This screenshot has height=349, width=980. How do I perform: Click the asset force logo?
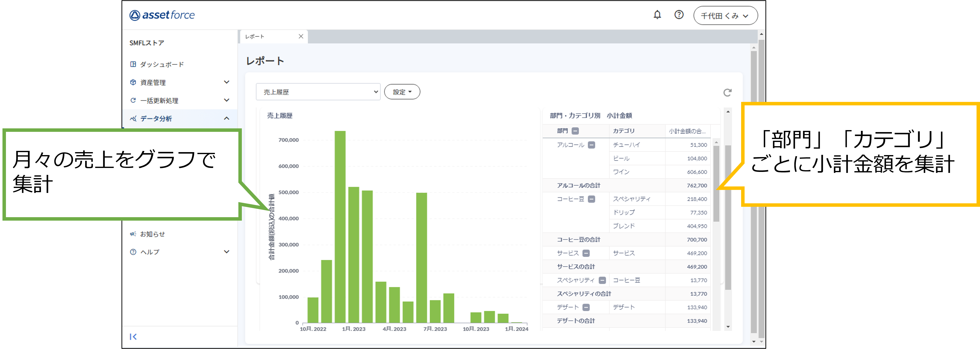click(x=162, y=15)
